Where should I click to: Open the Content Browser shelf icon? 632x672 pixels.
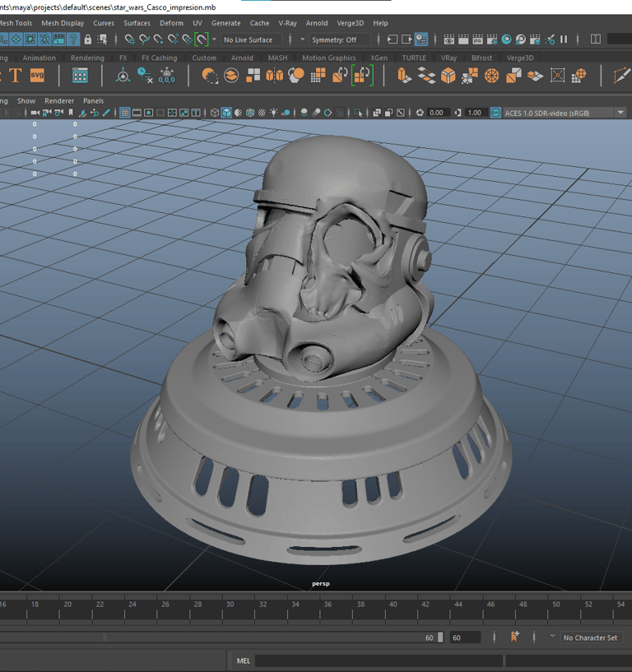click(x=80, y=76)
